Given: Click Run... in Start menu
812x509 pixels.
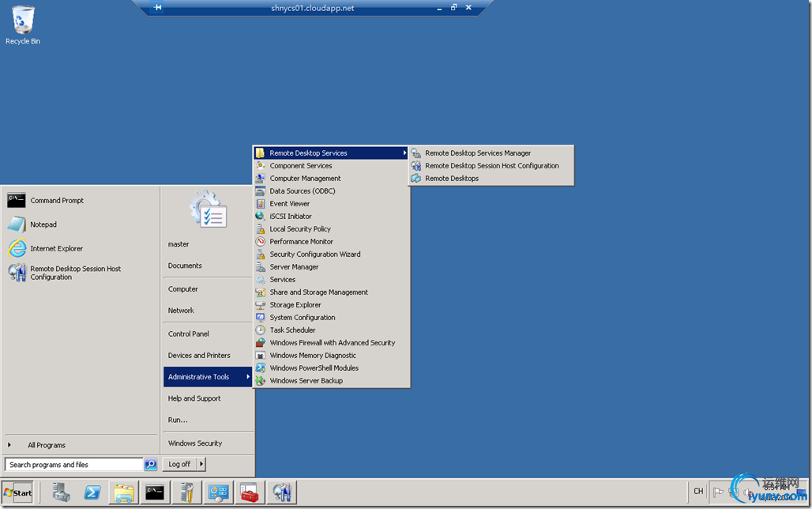Looking at the screenshot, I should point(209,420).
